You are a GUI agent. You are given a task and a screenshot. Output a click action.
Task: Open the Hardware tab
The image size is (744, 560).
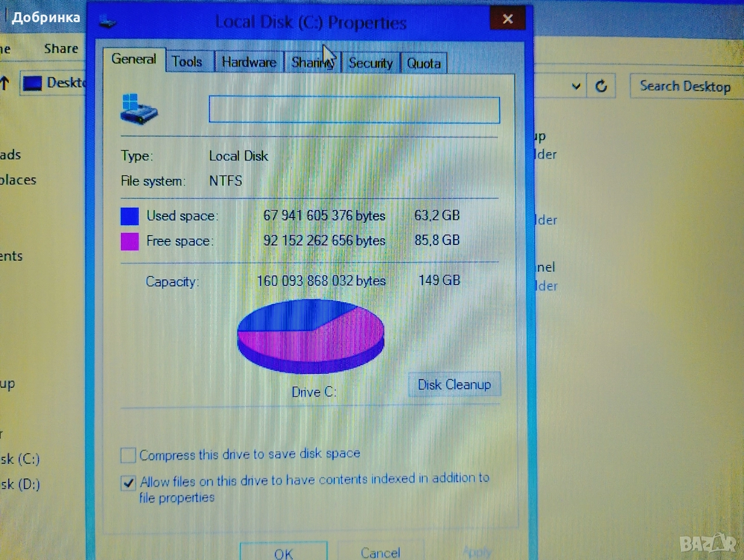pyautogui.click(x=249, y=62)
